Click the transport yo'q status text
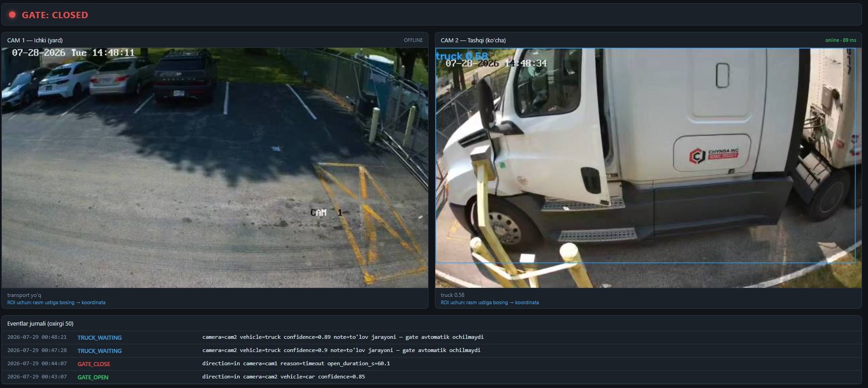Screen dimensions: 868x388 (x=24, y=295)
